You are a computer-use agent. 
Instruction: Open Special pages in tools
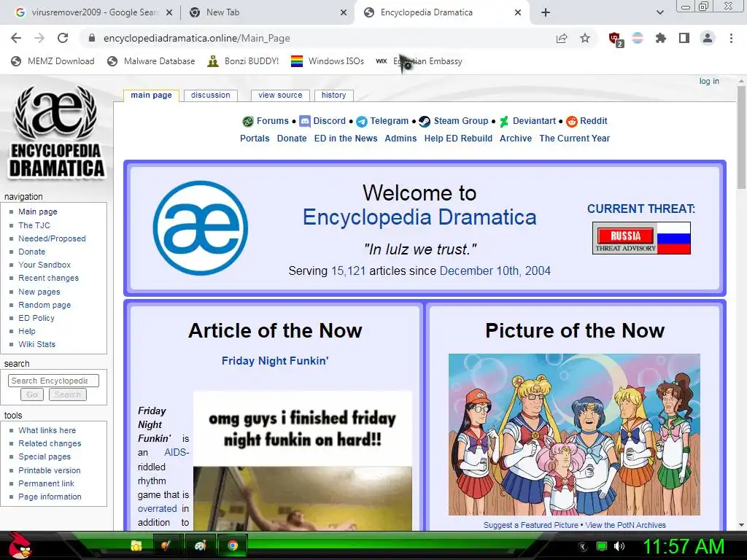click(44, 456)
